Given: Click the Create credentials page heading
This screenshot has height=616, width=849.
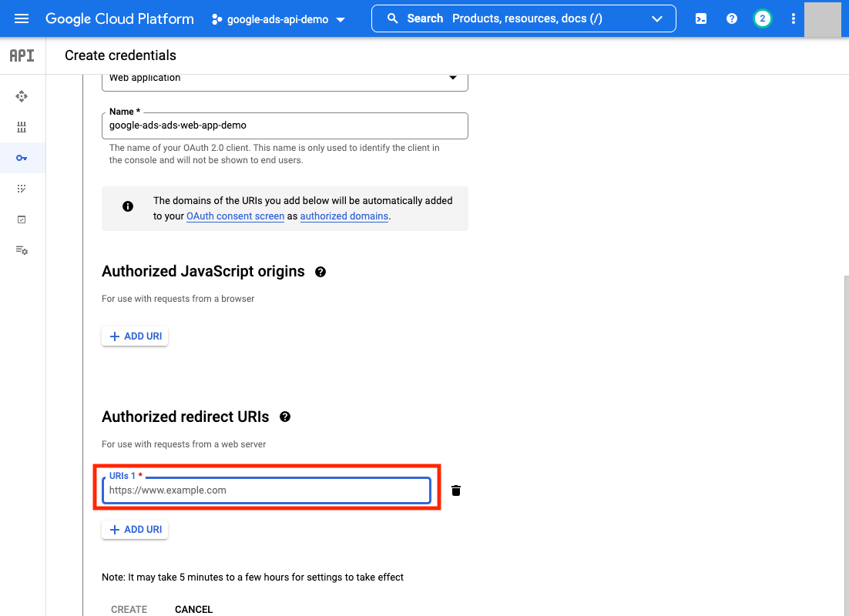Looking at the screenshot, I should tap(120, 55).
